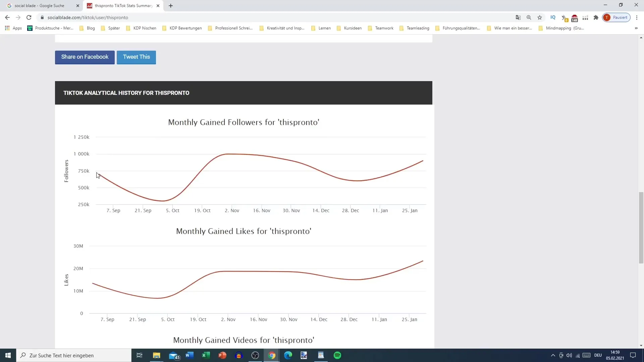Image resolution: width=644 pixels, height=362 pixels.
Task: Open clock and date 05.02.2021
Action: click(615, 355)
